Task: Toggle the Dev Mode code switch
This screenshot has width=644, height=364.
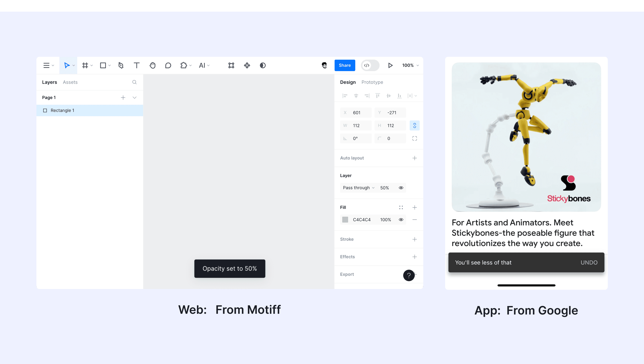Action: (x=370, y=66)
